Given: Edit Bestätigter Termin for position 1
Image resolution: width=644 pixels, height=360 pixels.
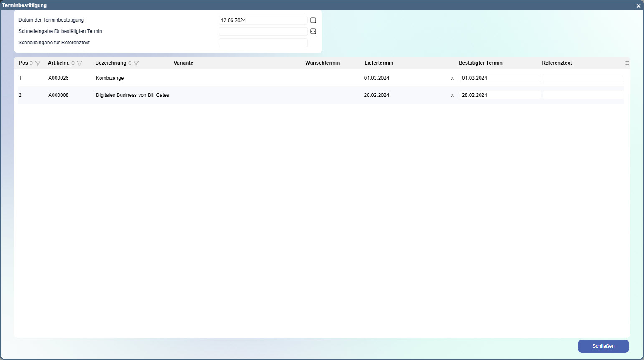Looking at the screenshot, I should (500, 78).
